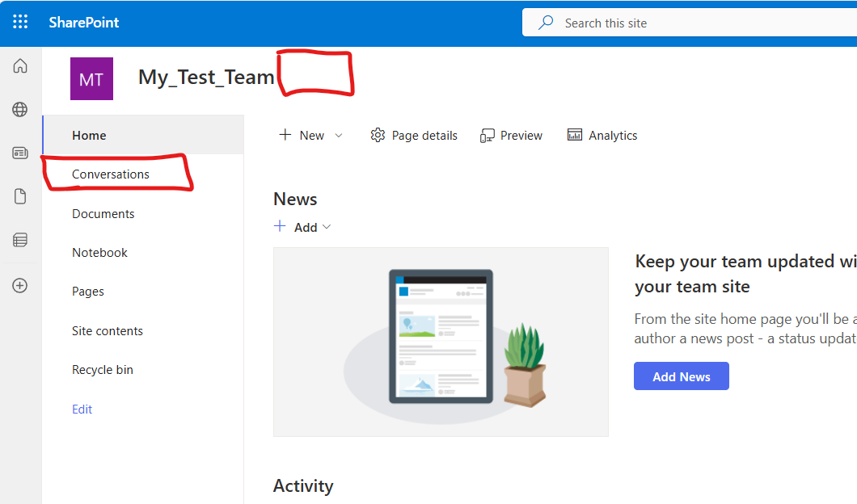Screen dimensions: 857x504
Task: Click the 'Keep your team updated' heading
Action: click(745, 274)
